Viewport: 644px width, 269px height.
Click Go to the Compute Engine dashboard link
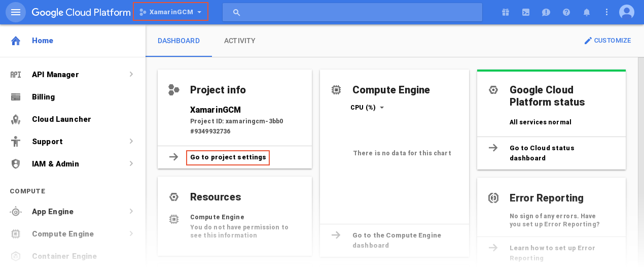(x=397, y=240)
